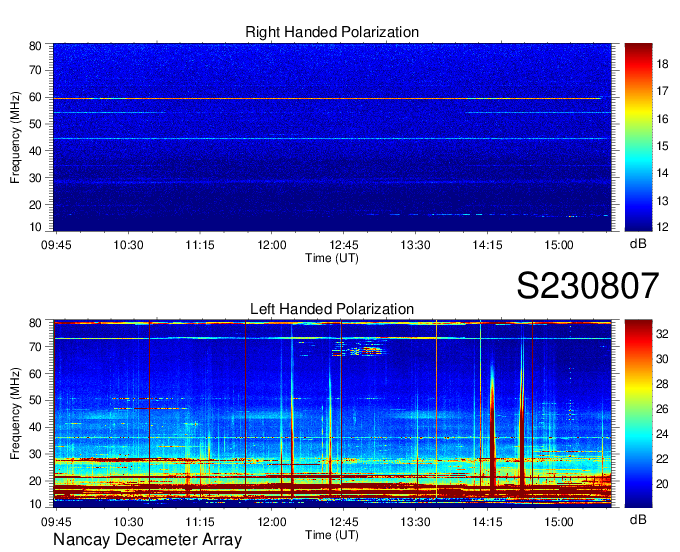Viewport: 680px width, 552px height.
Task: Click the 17 value on the colorbar
Action: point(662,91)
